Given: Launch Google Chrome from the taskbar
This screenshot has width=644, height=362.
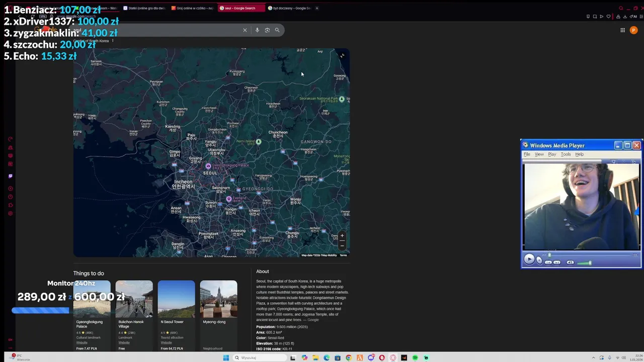Looking at the screenshot, I should pos(349,358).
